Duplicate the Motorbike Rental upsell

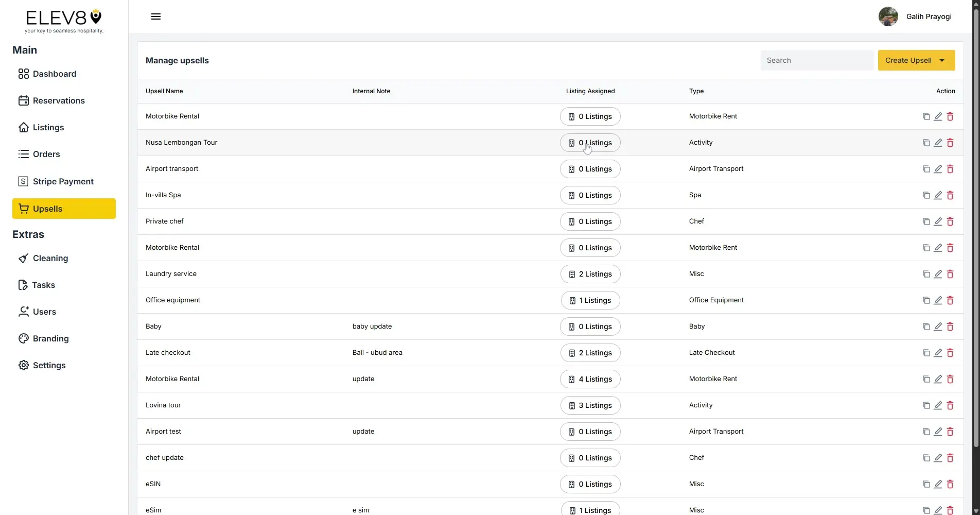926,116
